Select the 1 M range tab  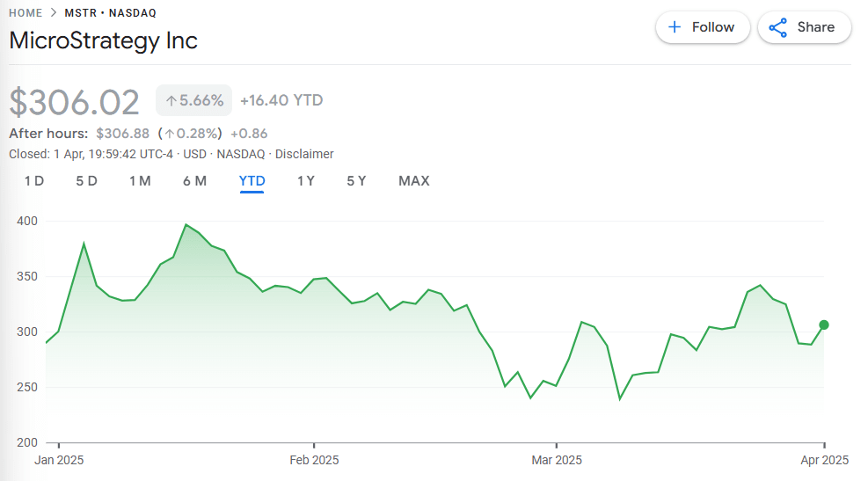tap(140, 181)
